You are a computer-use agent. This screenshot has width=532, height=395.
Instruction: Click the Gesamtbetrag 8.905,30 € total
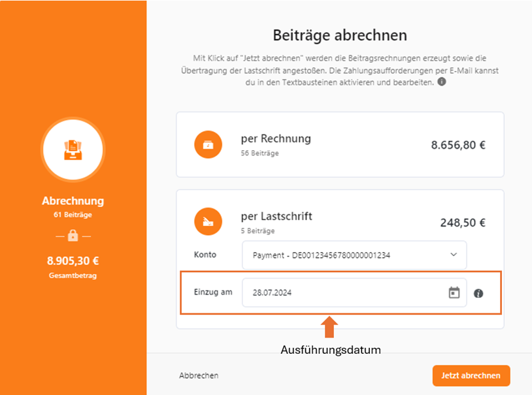click(73, 261)
